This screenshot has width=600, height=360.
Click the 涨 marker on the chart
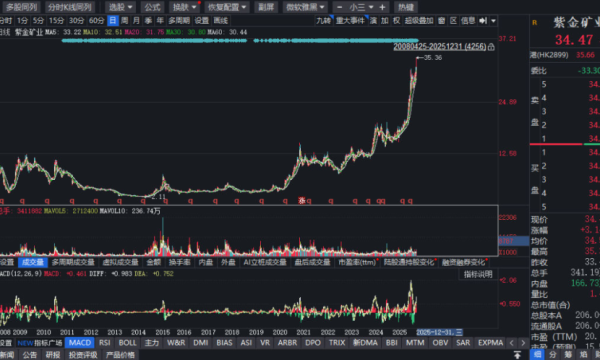pos(302,200)
